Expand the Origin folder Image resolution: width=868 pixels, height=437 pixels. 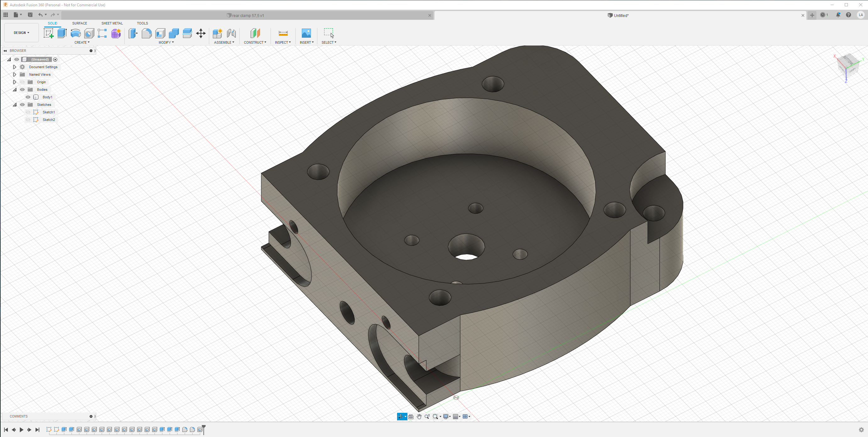14,82
